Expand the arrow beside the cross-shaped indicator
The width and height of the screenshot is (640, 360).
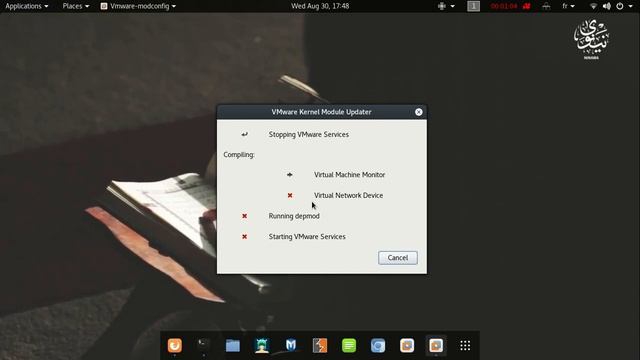coord(453,6)
